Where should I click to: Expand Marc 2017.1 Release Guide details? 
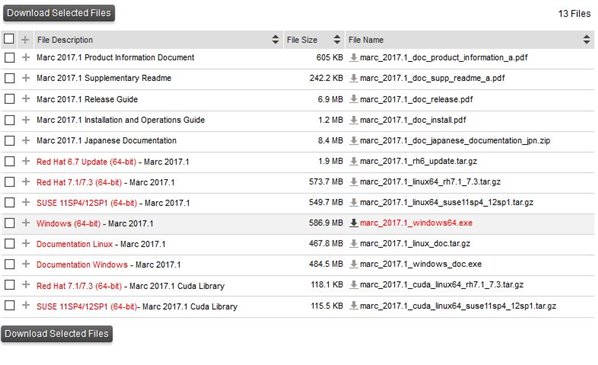[x=26, y=99]
